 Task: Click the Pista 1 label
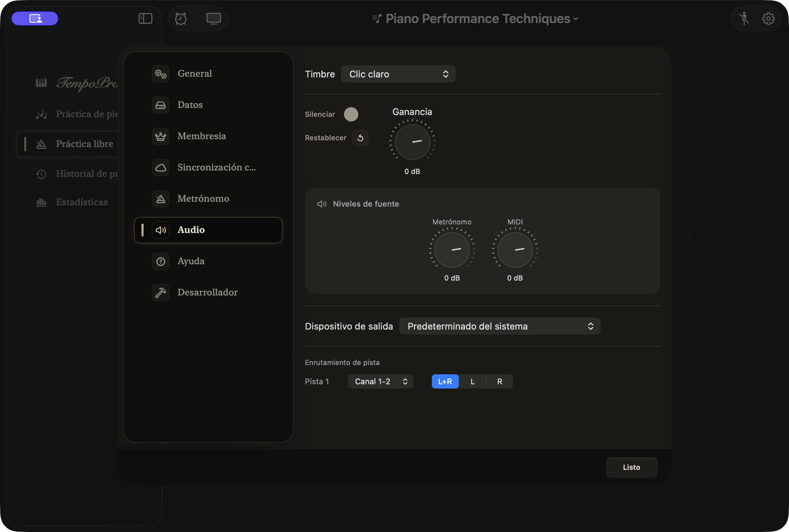tap(317, 381)
